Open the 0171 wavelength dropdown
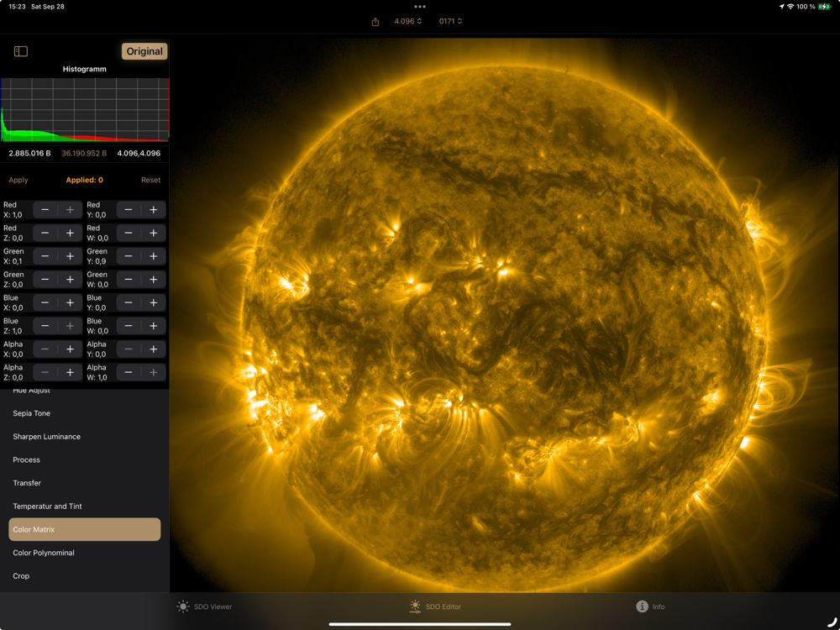 [450, 21]
